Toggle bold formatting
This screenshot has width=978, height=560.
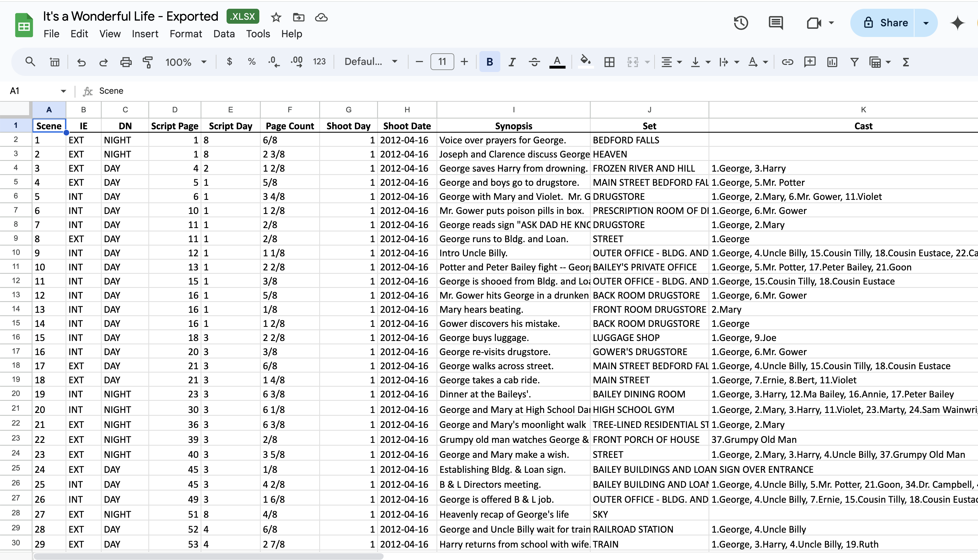tap(490, 62)
